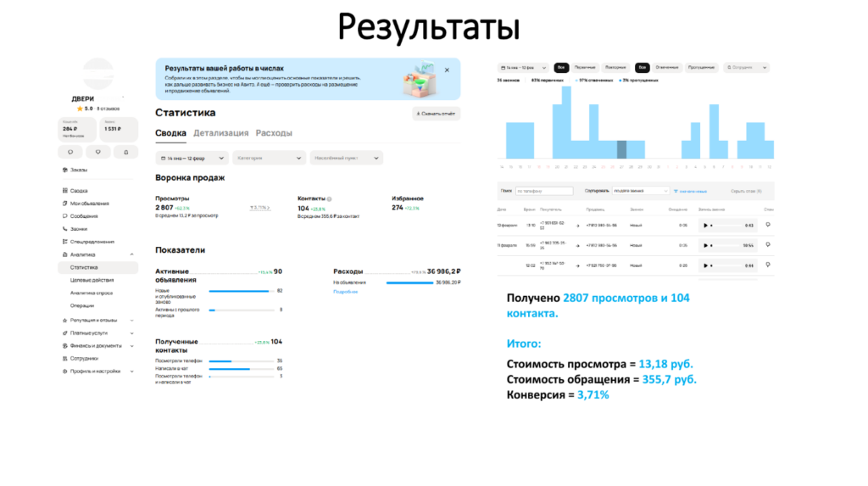Open the Сортировать по дате звонка dropdown

641,191
